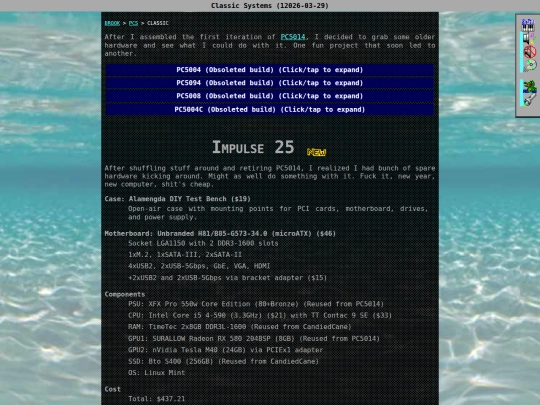Expand the PC5094 obsoleted build section
Screen dimensions: 540x405
pos(270,83)
